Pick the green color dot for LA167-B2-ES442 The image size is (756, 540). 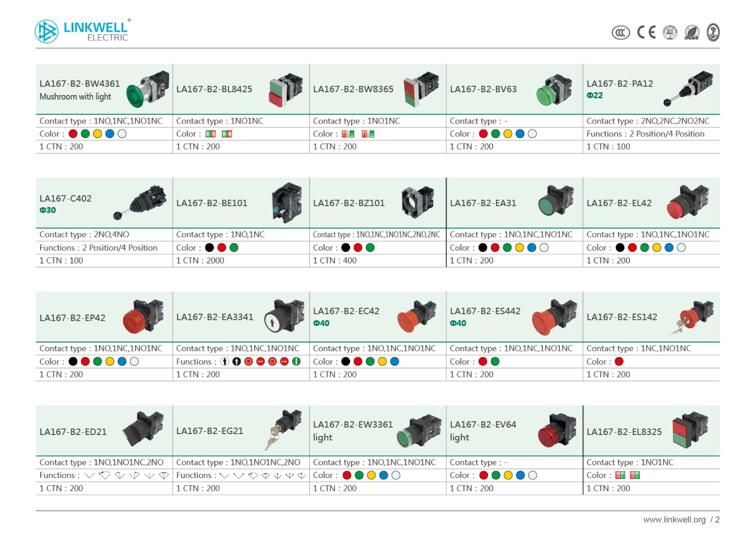coord(495,362)
